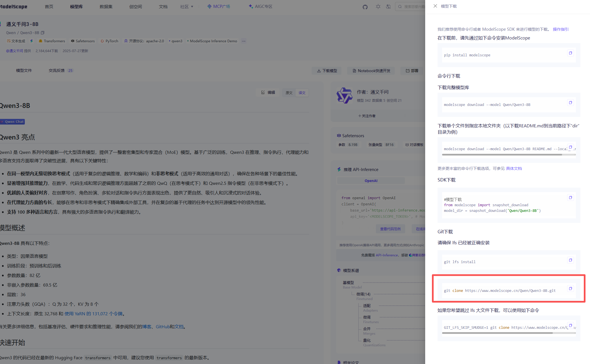Screen dimensions: 590x364
Task: Click the scrollbar under GIT_LFS_SKIP_SMUDGE command
Action: (497, 333)
